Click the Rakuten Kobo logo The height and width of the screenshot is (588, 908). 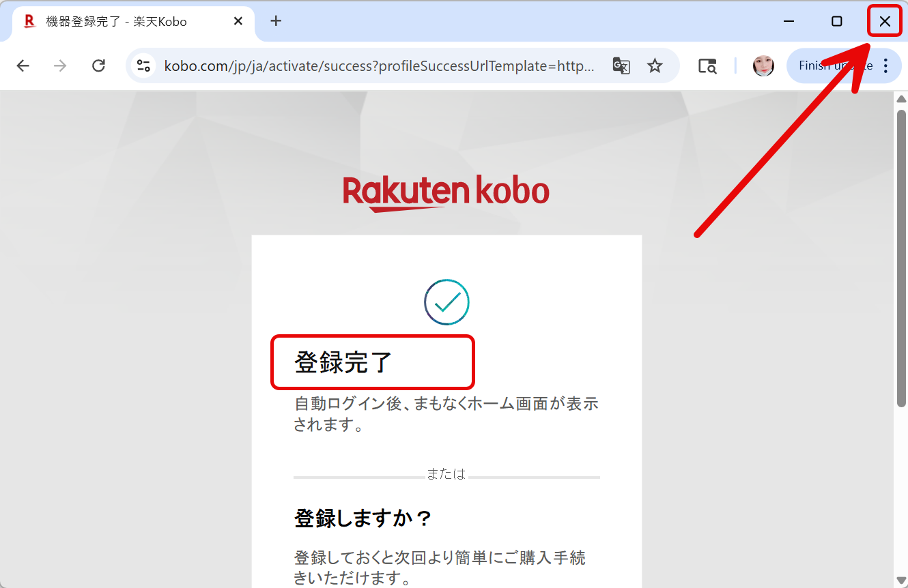tap(446, 191)
